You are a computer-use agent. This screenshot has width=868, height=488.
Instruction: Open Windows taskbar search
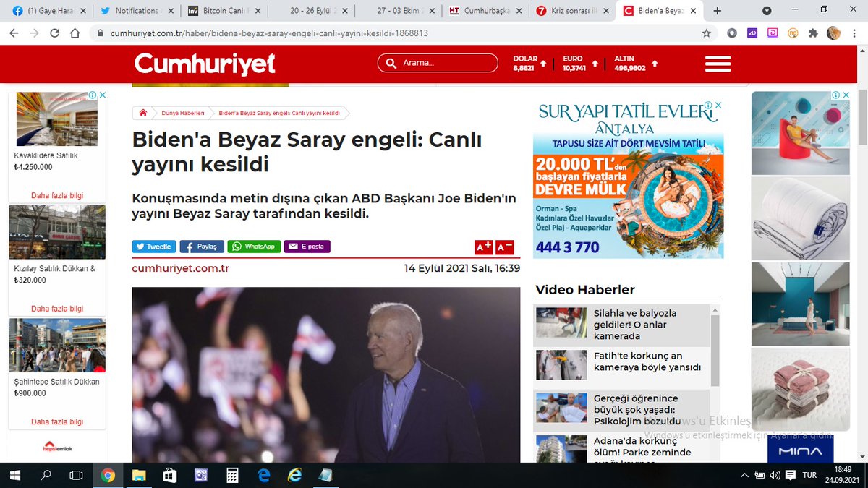coord(46,475)
